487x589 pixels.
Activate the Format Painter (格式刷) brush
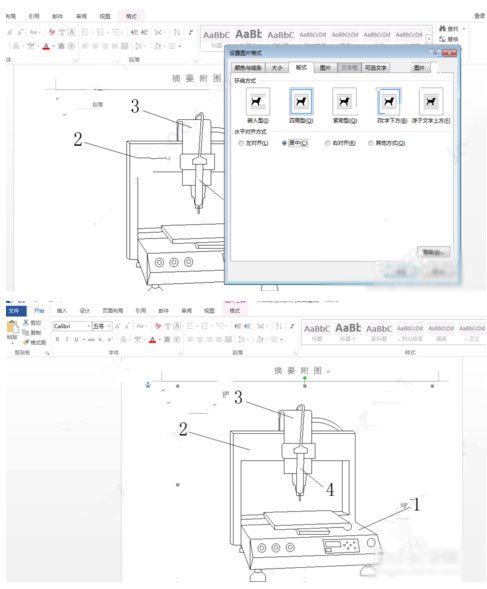click(26, 342)
